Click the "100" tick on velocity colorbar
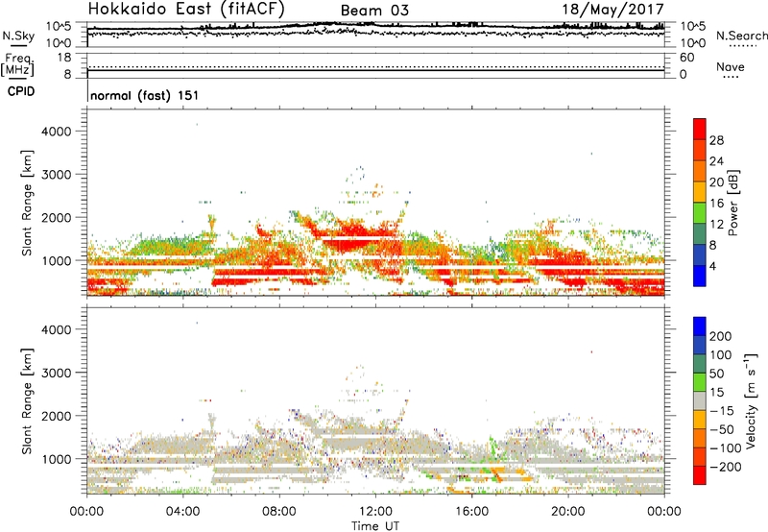 coord(721,355)
